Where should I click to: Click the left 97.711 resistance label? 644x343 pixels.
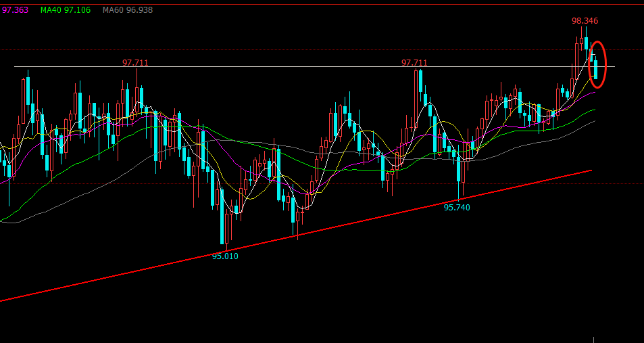pos(135,63)
